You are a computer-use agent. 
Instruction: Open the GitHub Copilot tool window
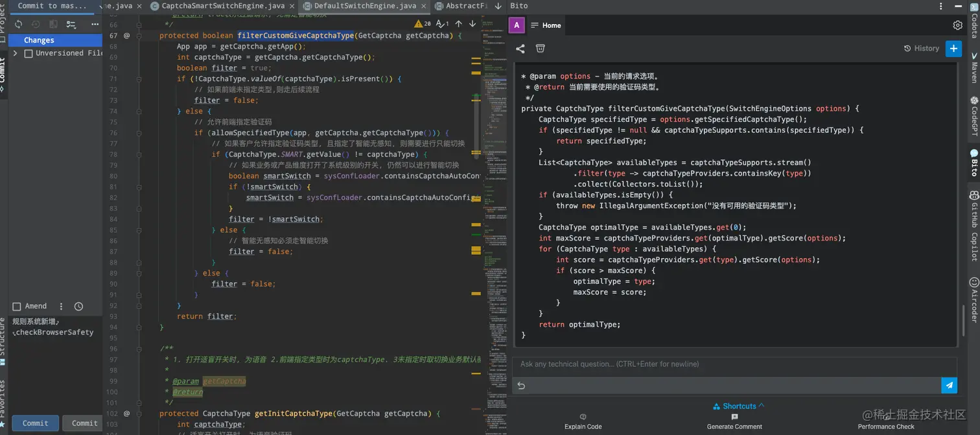point(974,226)
